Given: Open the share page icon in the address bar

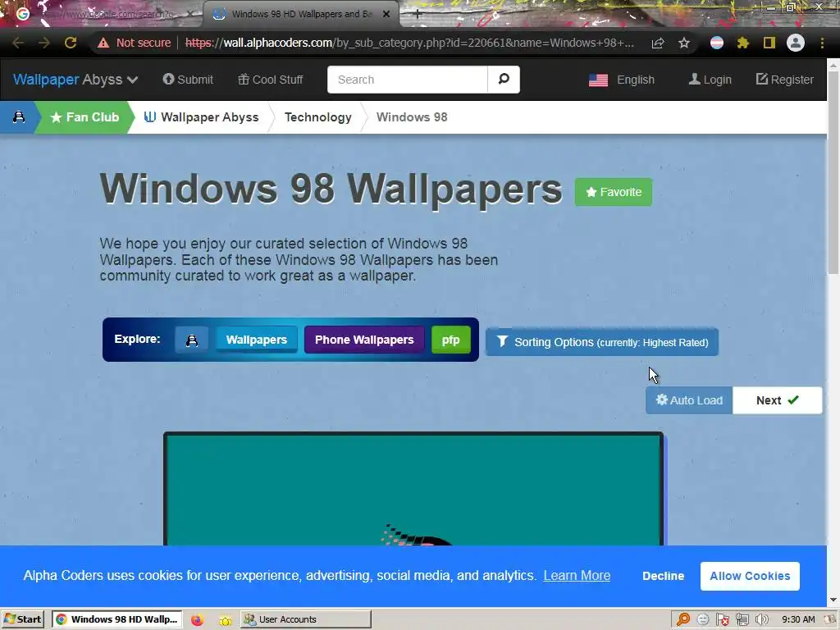Looking at the screenshot, I should coord(658,43).
